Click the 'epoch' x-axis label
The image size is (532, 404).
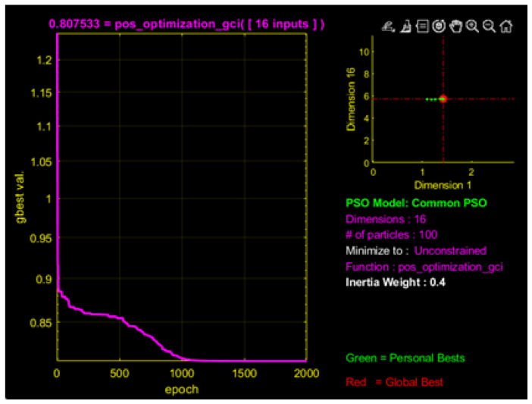click(x=182, y=390)
